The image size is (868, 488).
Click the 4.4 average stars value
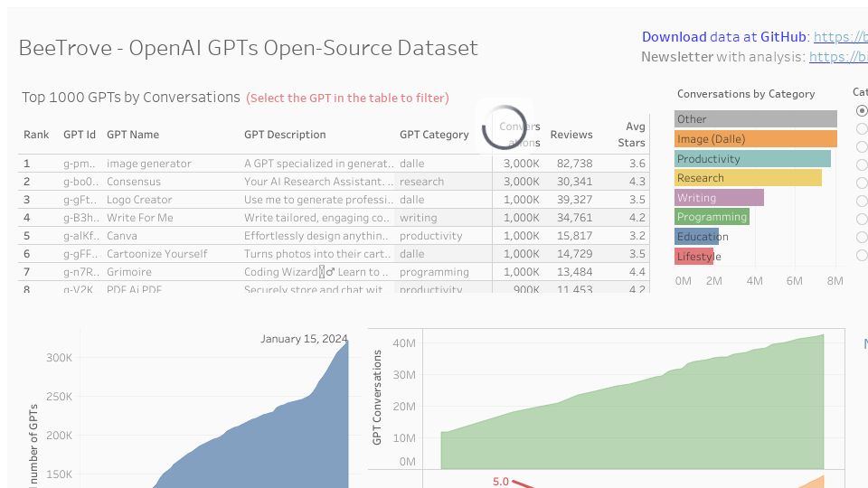[x=637, y=272]
